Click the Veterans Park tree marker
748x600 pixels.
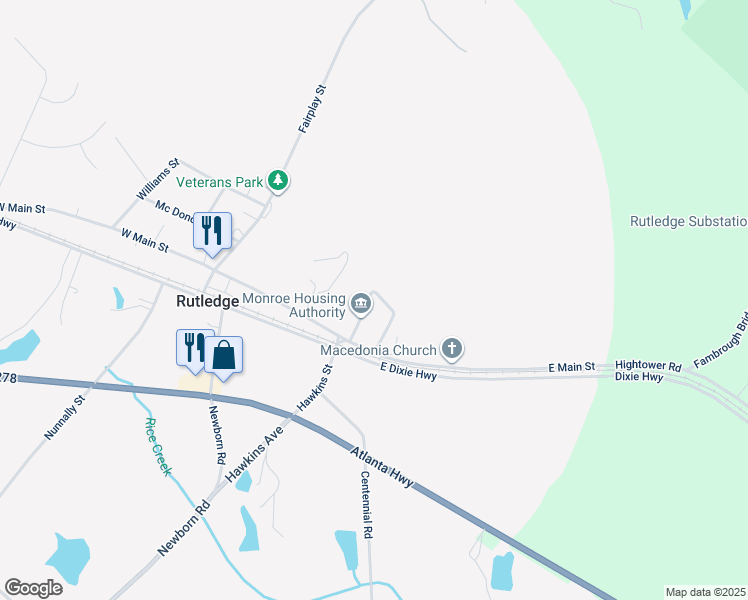[278, 181]
